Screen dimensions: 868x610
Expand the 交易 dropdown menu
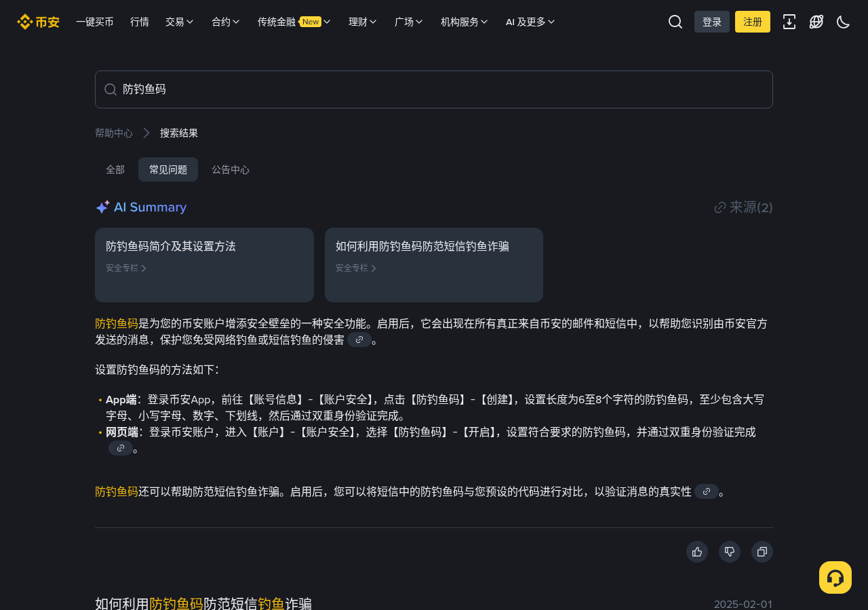coord(180,22)
